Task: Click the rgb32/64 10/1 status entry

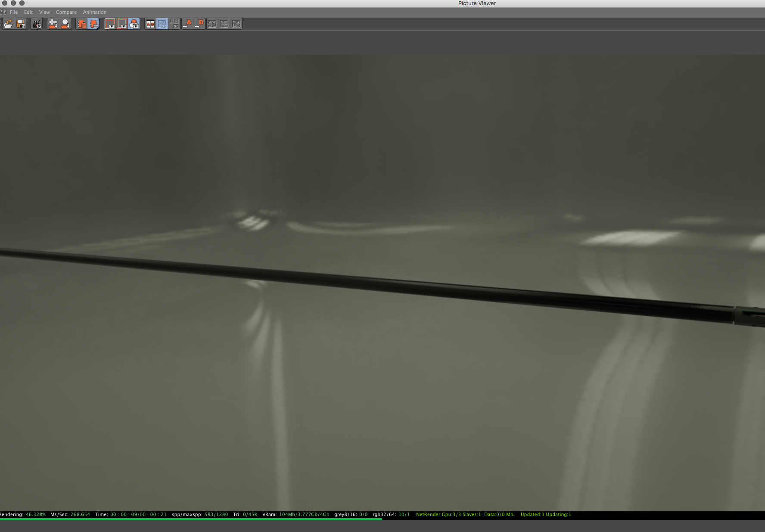Action: (391, 514)
